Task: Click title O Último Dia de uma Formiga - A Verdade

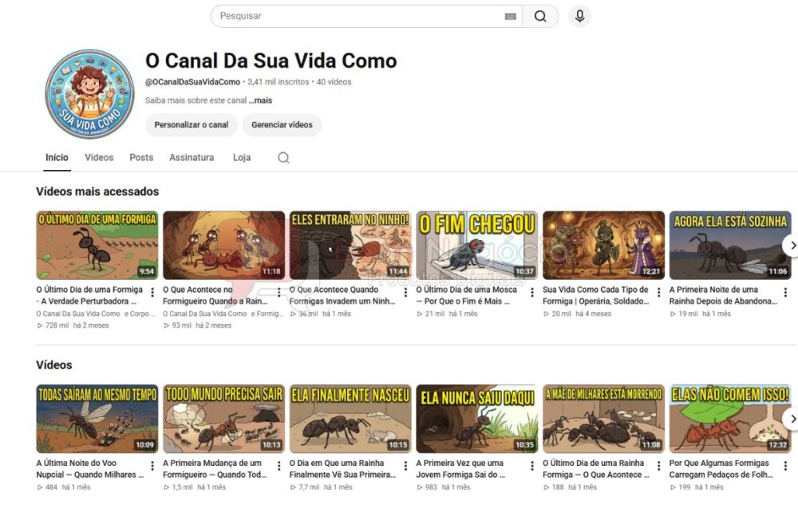Action: [x=89, y=295]
